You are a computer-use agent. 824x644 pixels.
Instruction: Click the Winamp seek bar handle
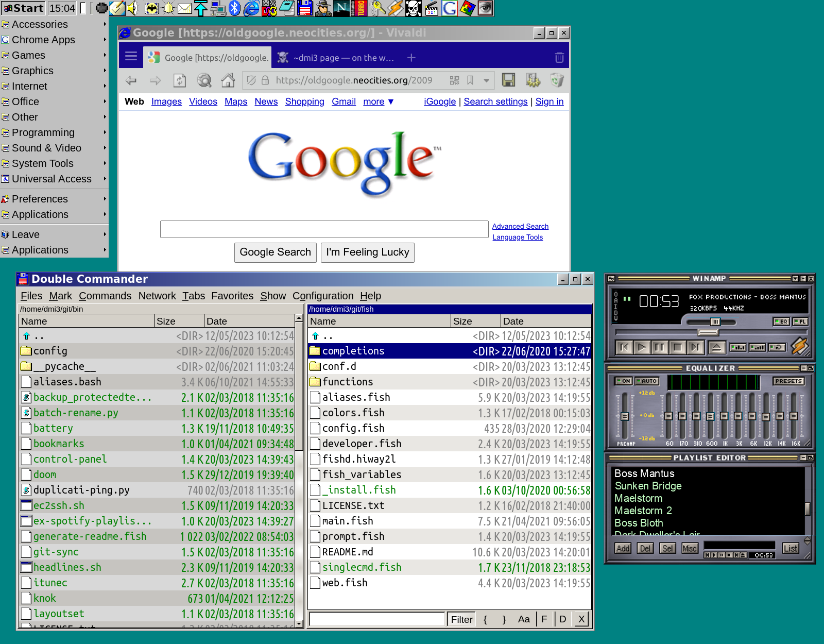coord(708,333)
